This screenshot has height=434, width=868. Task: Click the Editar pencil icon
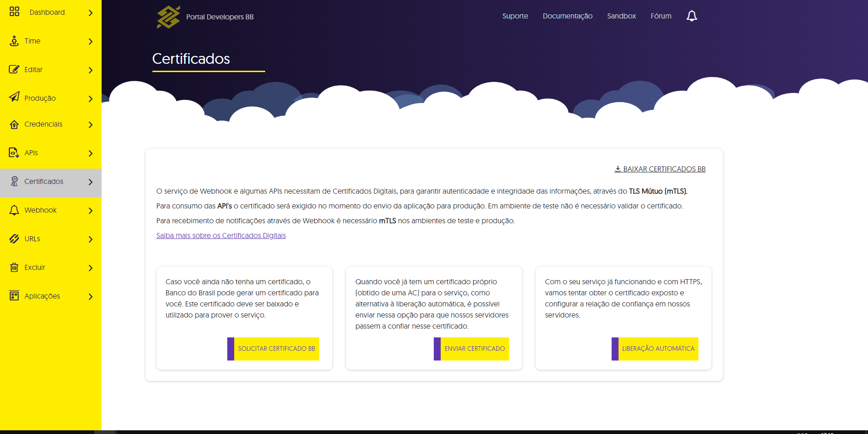point(14,69)
